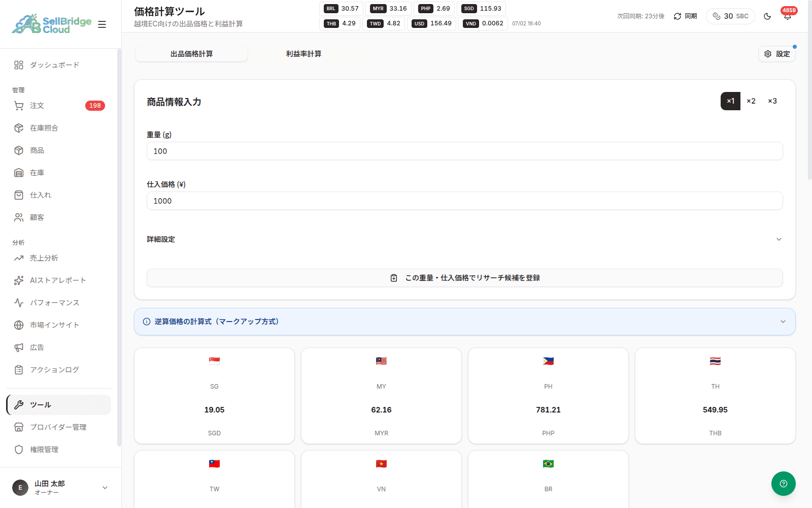Open 市場インサイト globe icon
This screenshot has height=508, width=812.
pos(19,325)
